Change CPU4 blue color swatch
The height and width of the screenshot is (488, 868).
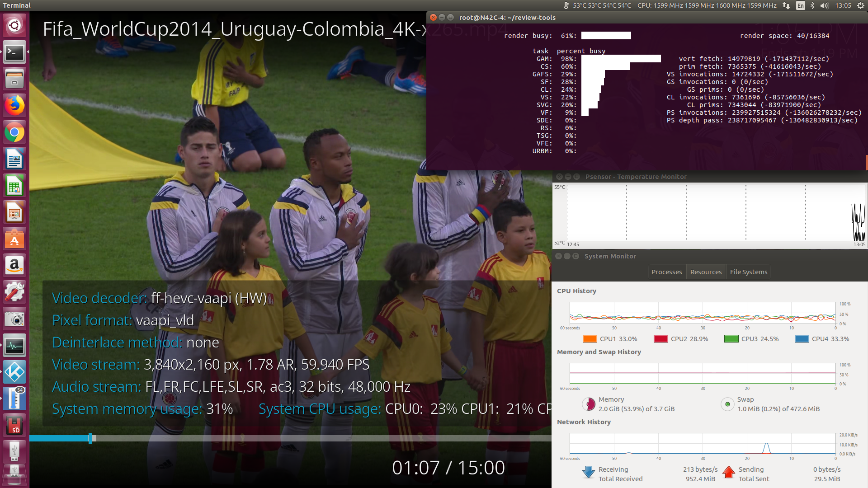point(802,339)
